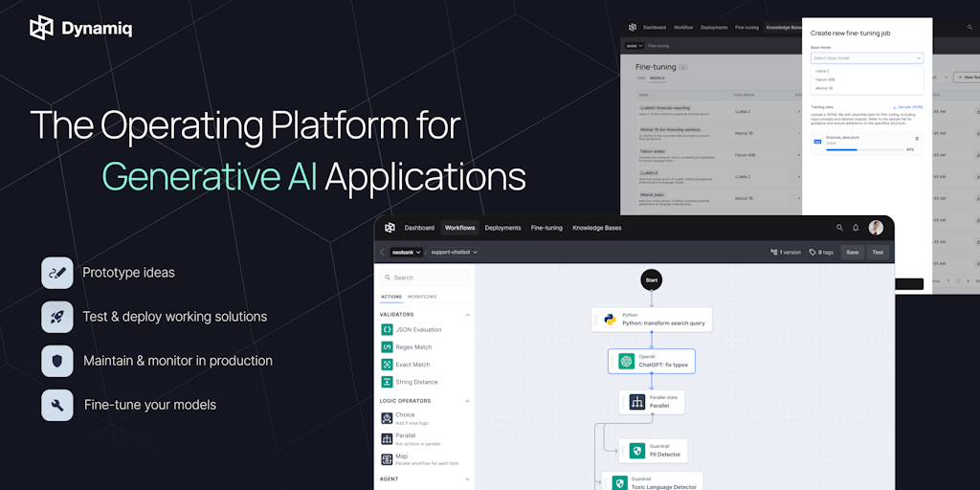Open Knowledge Bases tab in Workflows window
This screenshot has width=980, height=490.
[597, 228]
